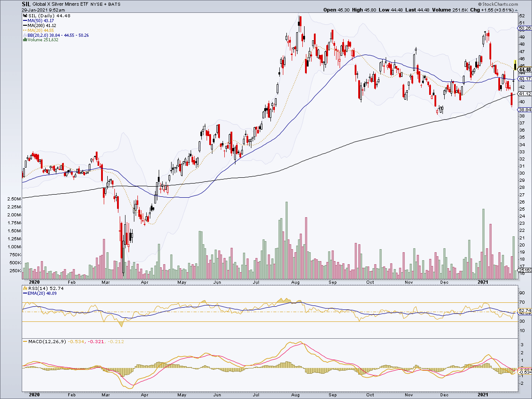532x399 pixels.
Task: Click the 10 level on the RSI scale
Action: pos(522,331)
